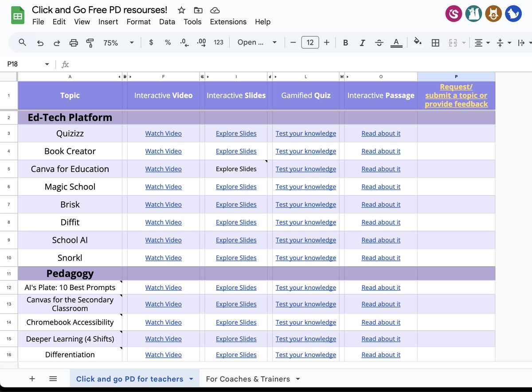Open the 123 number format menu

(x=219, y=43)
